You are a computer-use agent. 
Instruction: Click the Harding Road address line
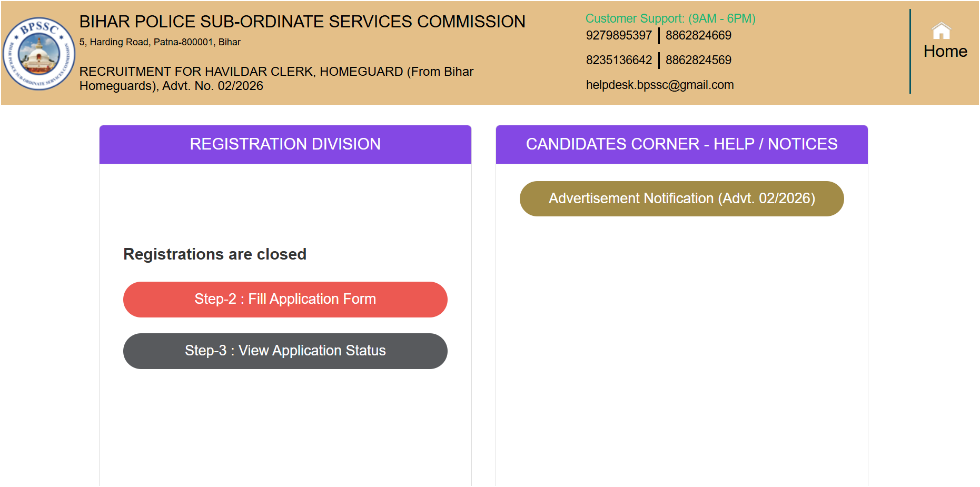160,42
